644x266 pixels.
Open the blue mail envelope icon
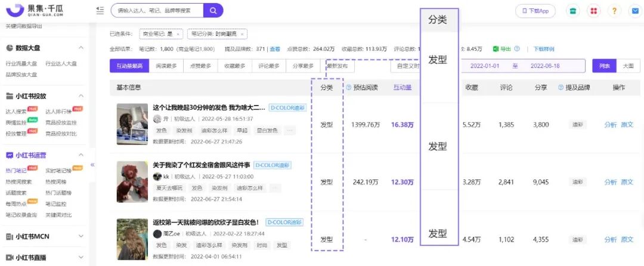tap(635, 11)
